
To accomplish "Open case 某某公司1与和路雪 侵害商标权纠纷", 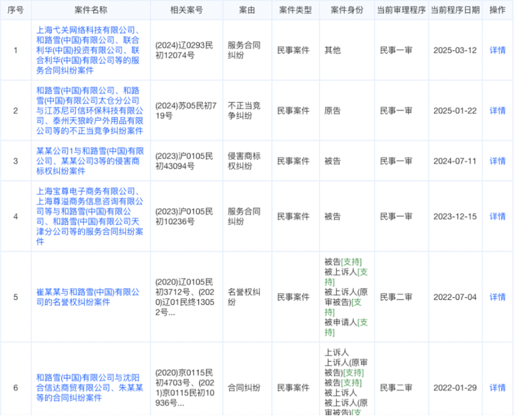I will pyautogui.click(x=90, y=162).
